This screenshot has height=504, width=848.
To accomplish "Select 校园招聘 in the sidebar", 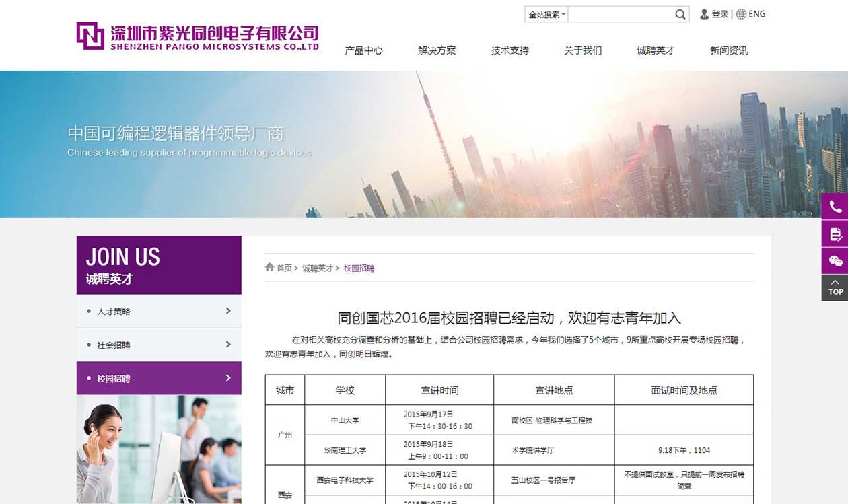I will 159,378.
